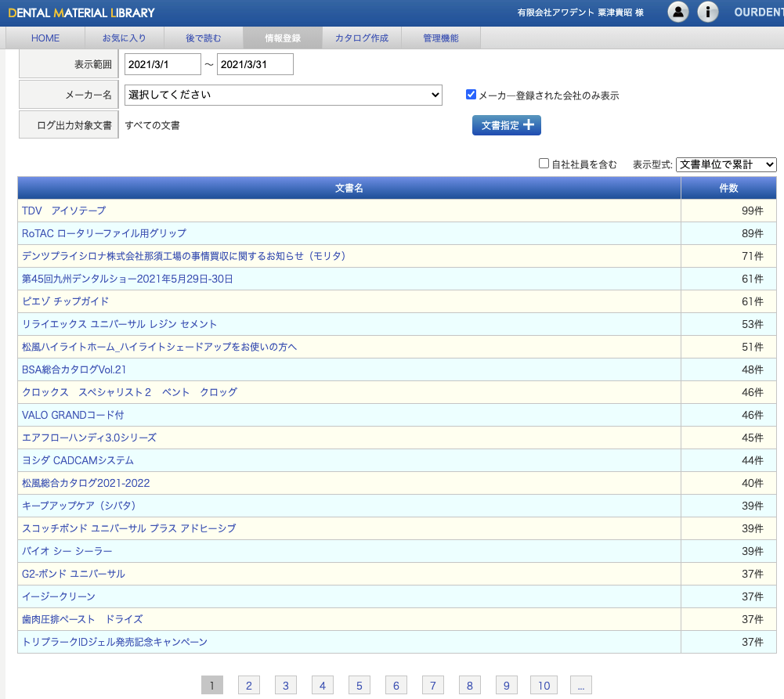The height and width of the screenshot is (699, 784).
Task: Go to page 7
Action: point(433,685)
